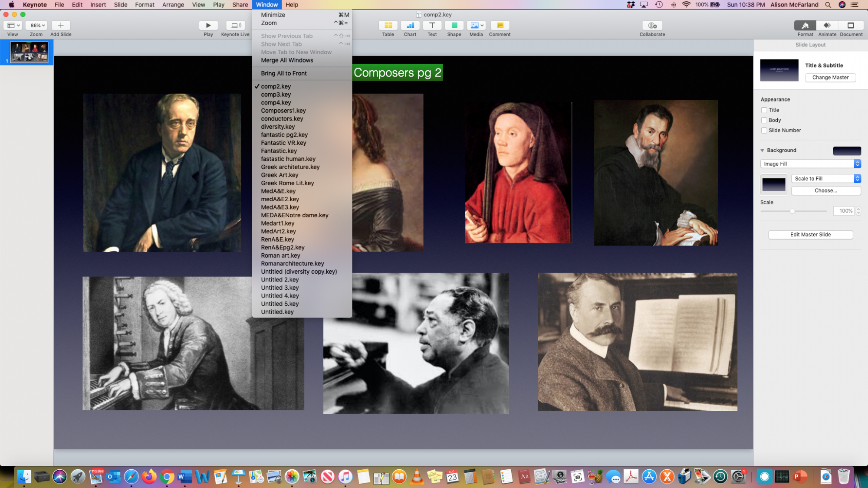Insert a Shape from toolbar

pos(454,25)
